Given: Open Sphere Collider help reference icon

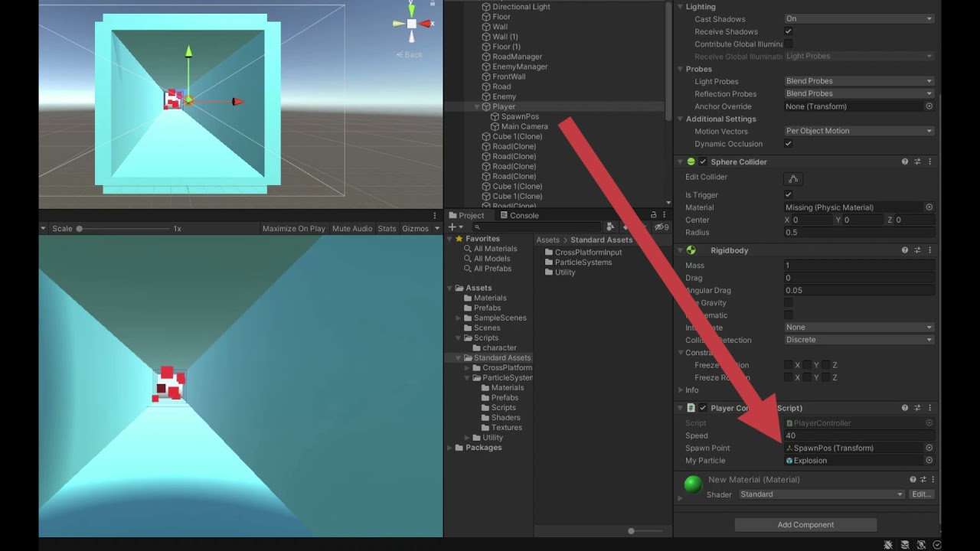Looking at the screenshot, I should (x=905, y=162).
